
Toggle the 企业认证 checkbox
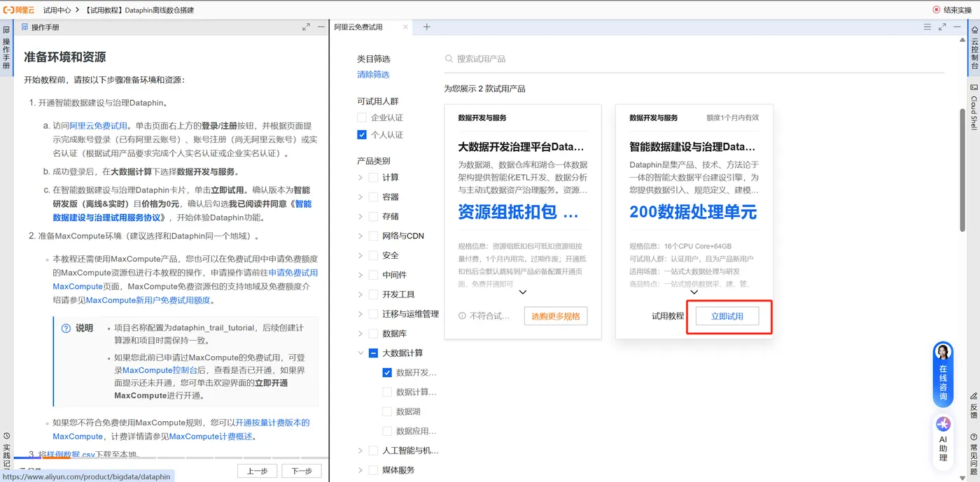pyautogui.click(x=362, y=118)
